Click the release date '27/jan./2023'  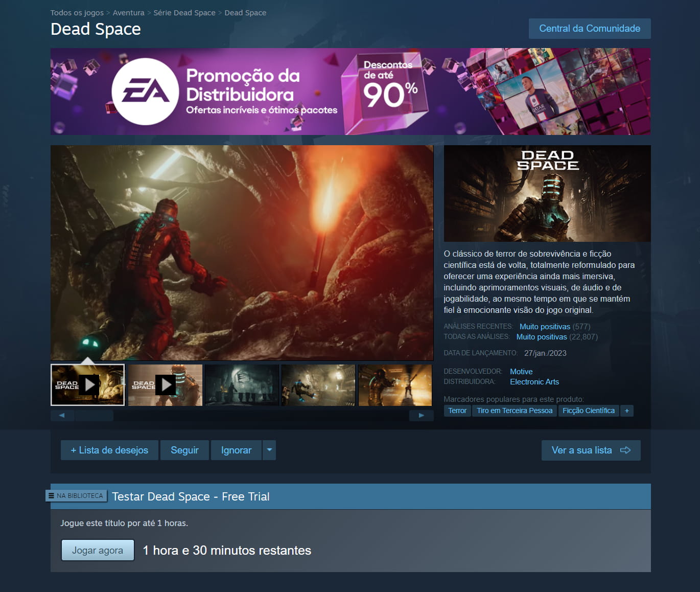point(545,353)
